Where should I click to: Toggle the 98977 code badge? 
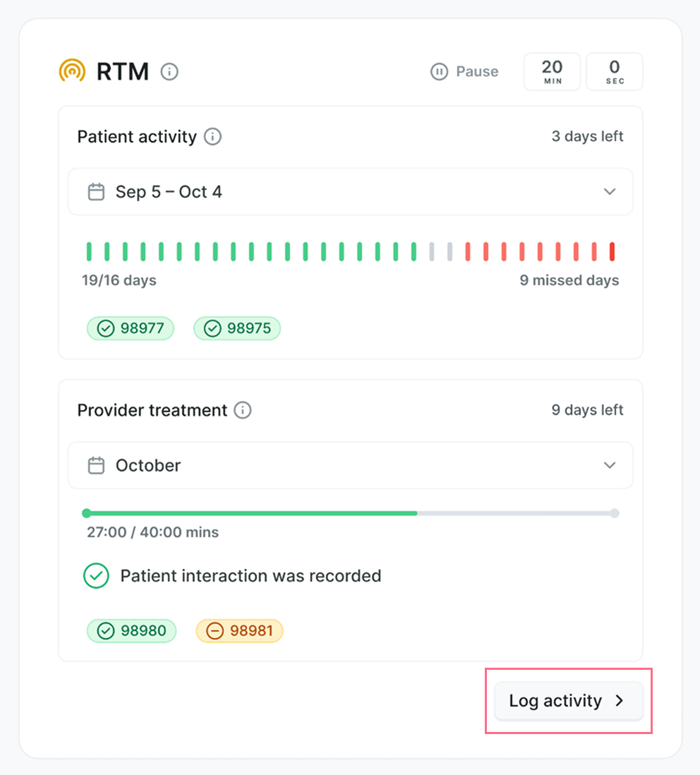(x=130, y=328)
